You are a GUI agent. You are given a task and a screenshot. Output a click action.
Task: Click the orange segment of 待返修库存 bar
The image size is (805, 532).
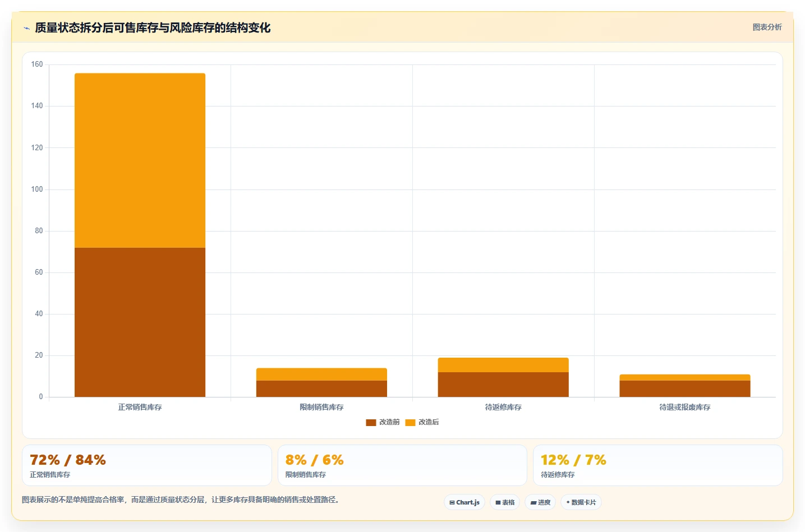pos(503,365)
